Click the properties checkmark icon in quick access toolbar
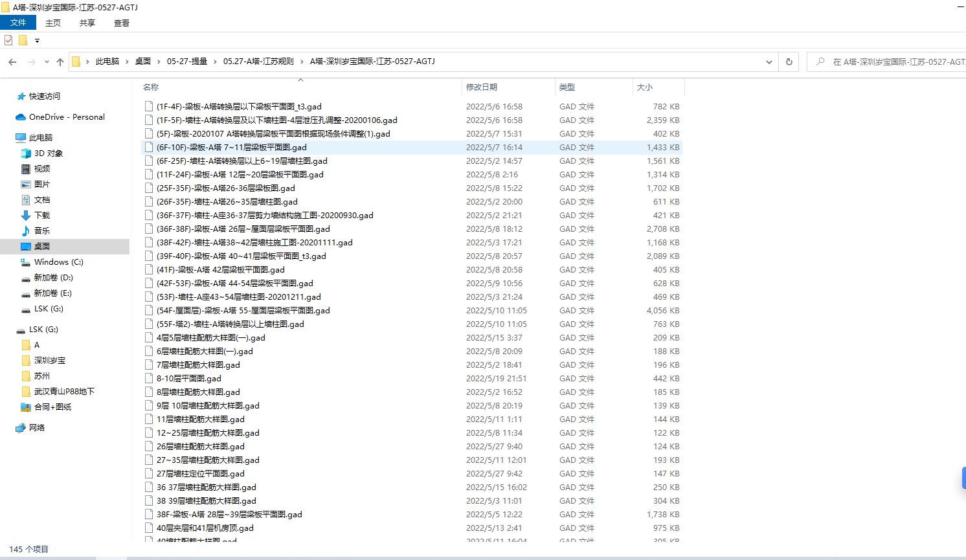 (8, 40)
